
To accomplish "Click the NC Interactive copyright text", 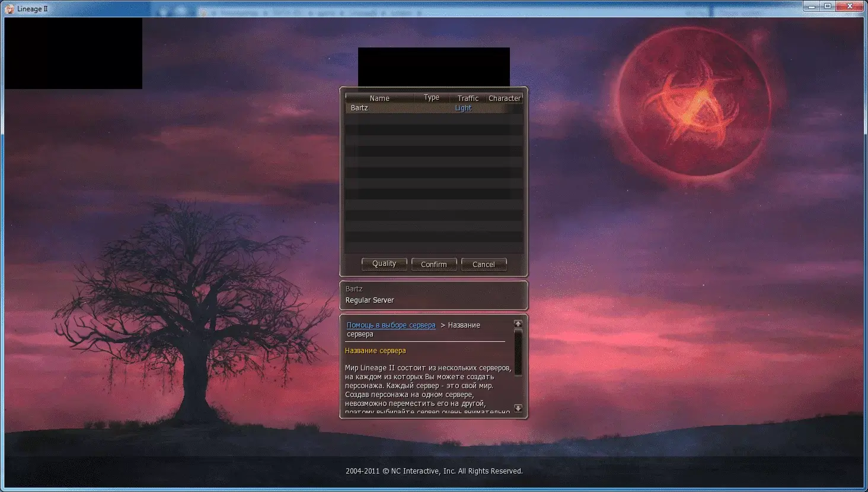I will tap(434, 471).
